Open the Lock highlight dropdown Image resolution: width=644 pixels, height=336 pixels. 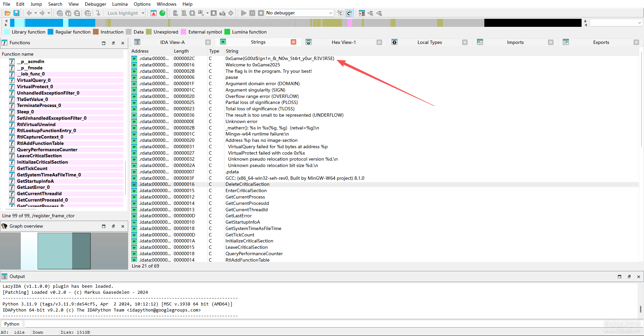point(143,13)
